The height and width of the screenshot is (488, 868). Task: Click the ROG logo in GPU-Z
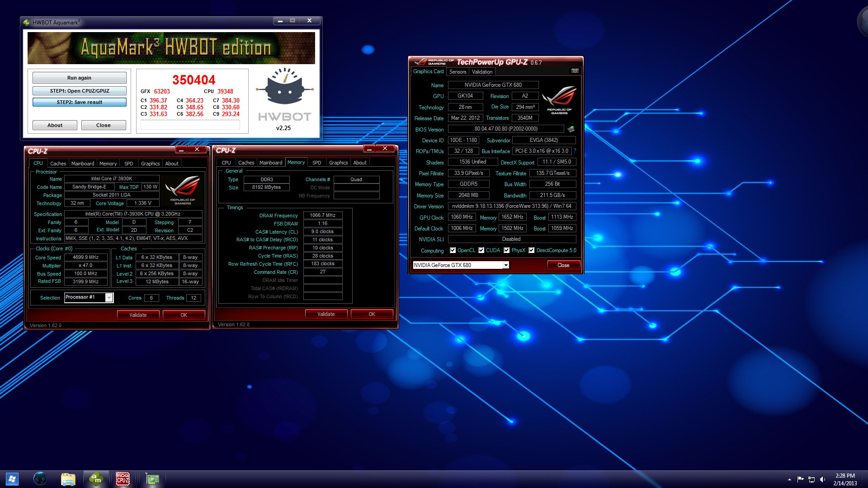[559, 99]
